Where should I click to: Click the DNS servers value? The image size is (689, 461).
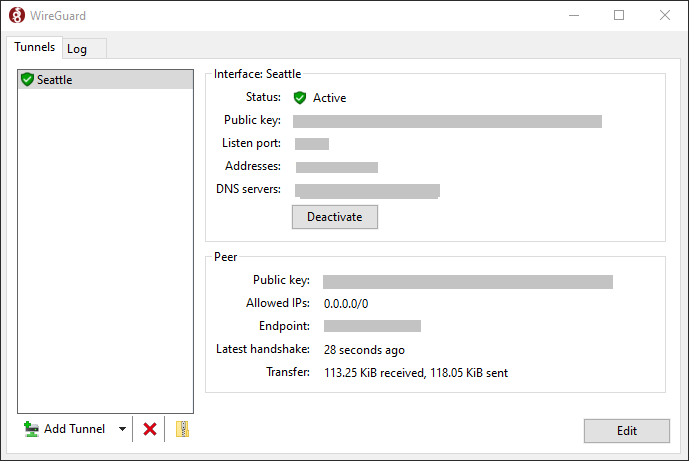point(367,191)
